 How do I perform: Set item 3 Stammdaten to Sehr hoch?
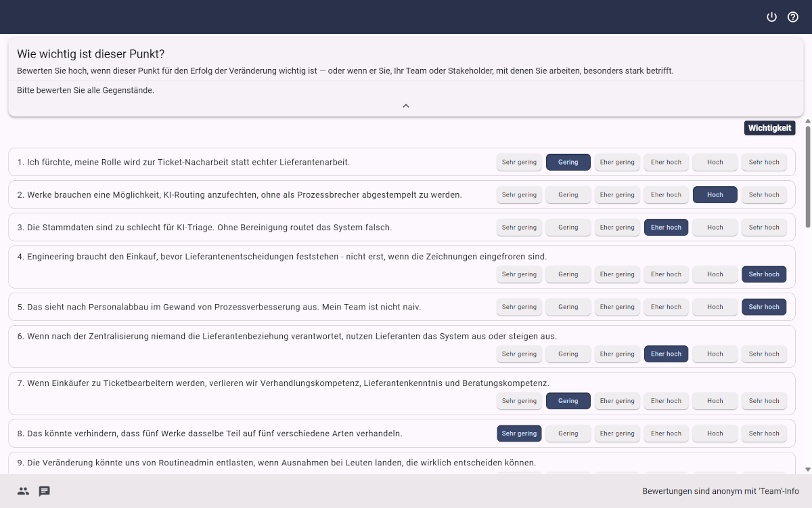click(764, 228)
